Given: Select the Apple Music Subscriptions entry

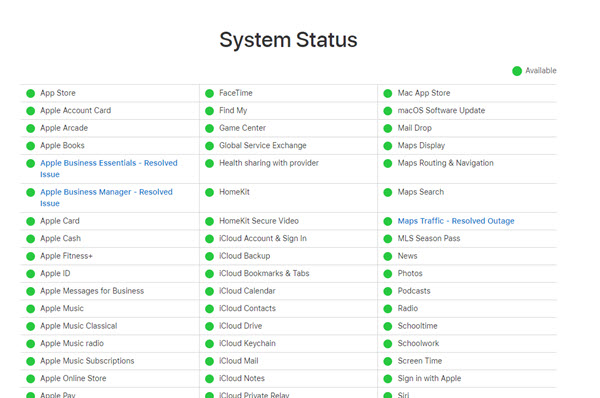Looking at the screenshot, I should [87, 361].
